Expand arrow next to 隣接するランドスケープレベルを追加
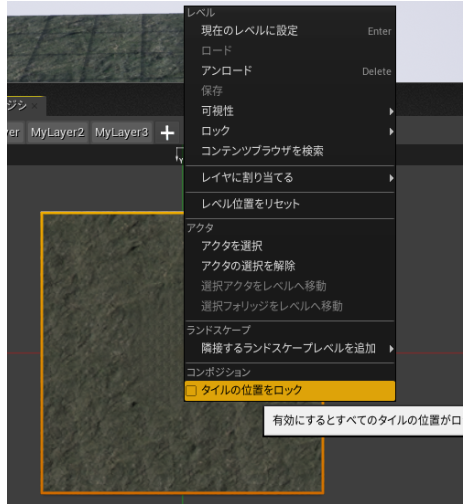This screenshot has width=468, height=504. (391, 349)
